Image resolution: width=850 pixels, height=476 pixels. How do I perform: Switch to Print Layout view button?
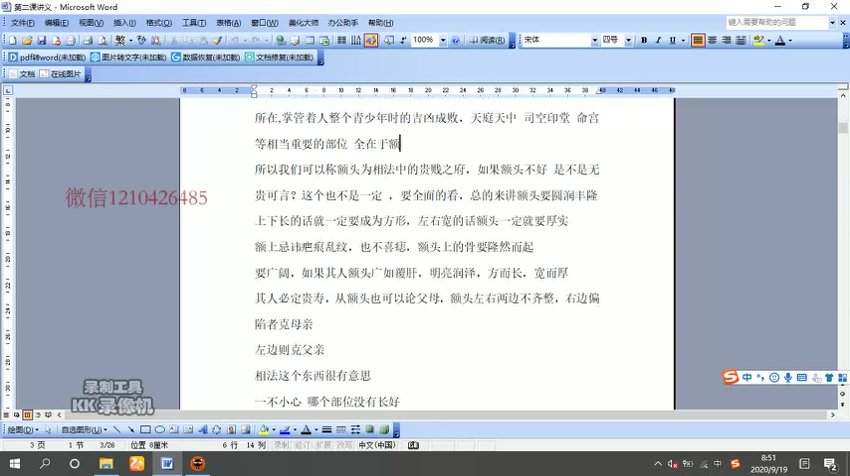click(27, 415)
